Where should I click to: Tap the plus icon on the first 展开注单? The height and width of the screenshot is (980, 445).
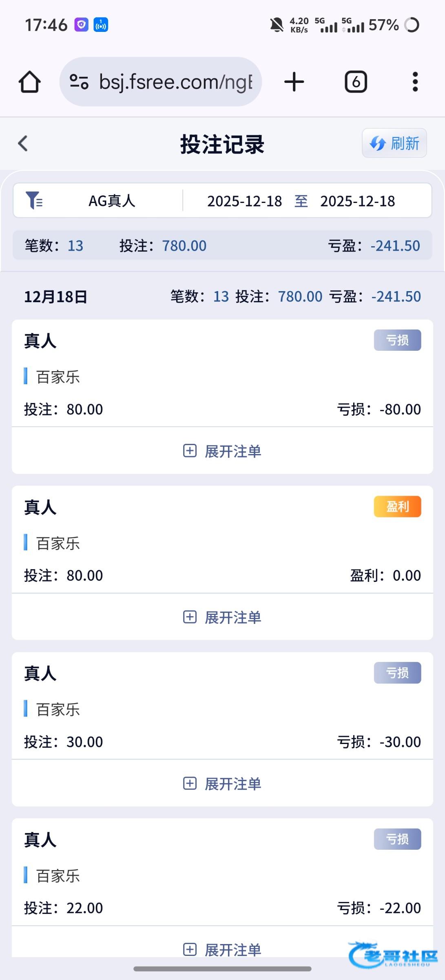click(x=190, y=451)
